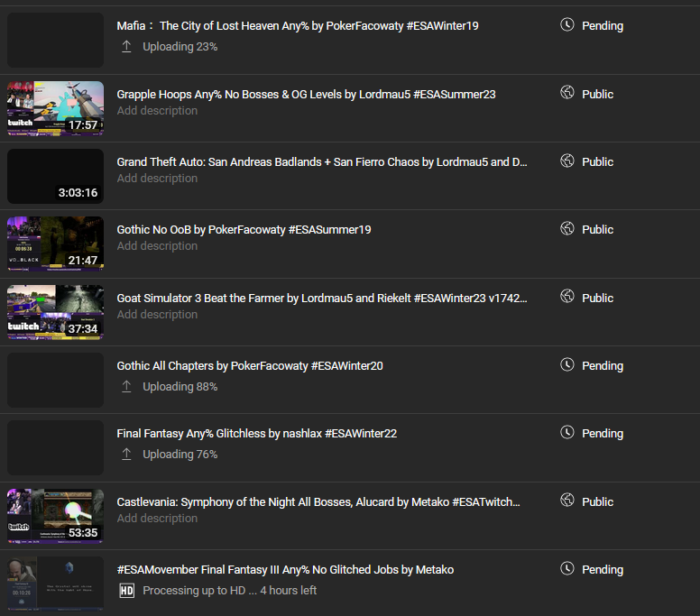Click the HD processing icon on Final Fantasy III
This screenshot has width=700, height=616.
click(127, 591)
